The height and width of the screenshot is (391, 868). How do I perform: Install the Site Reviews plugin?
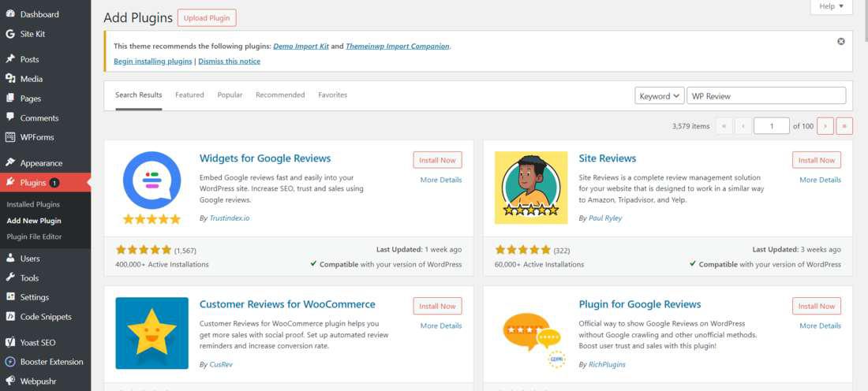(816, 160)
